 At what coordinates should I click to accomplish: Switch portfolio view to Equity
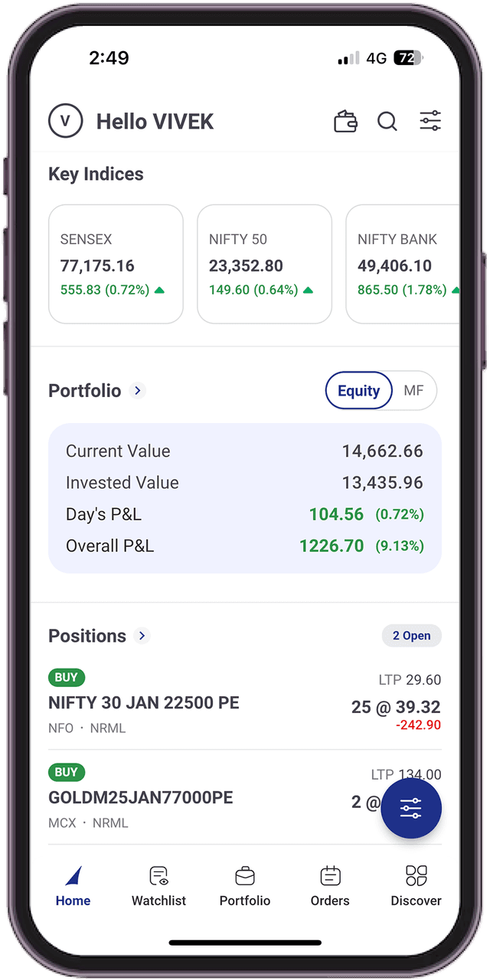click(358, 391)
